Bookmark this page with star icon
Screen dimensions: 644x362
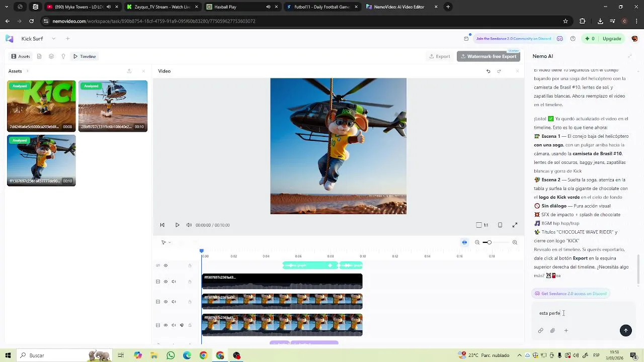coord(566,21)
